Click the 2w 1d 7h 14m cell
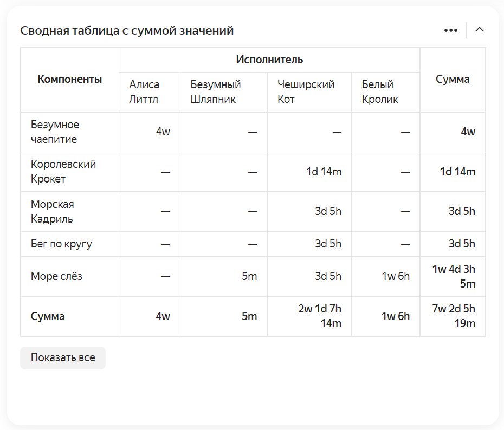504x430 pixels. pyautogui.click(x=320, y=316)
